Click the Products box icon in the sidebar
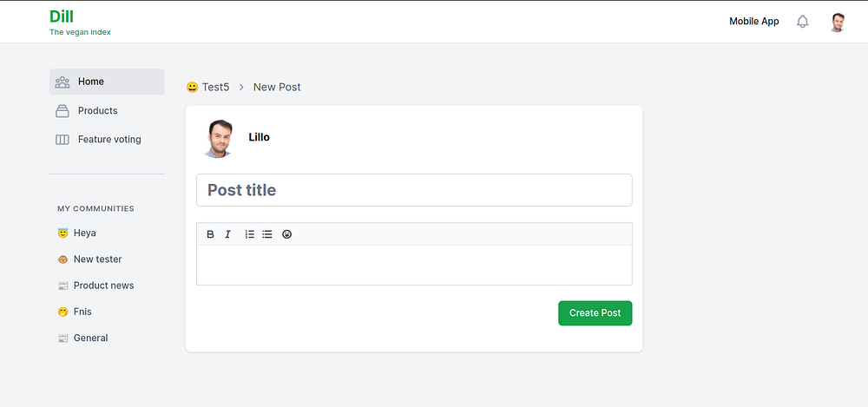Screen dimensions: 868x407 [x=62, y=111]
